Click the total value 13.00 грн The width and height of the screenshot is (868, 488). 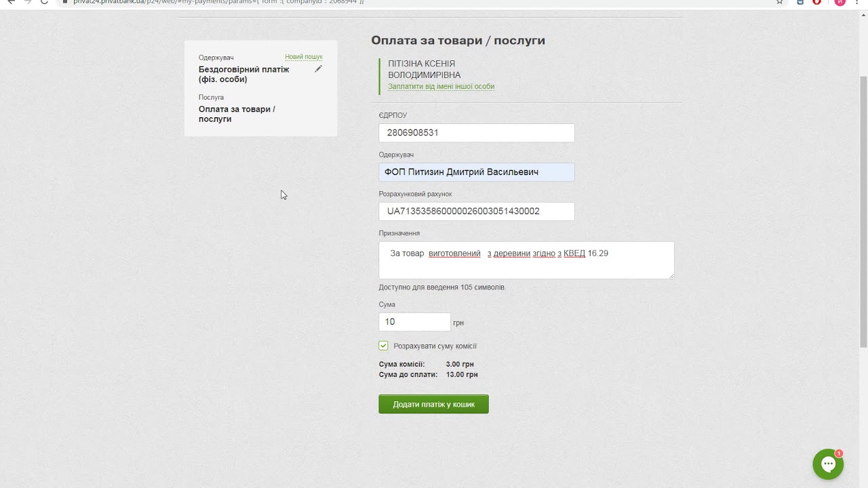pos(461,375)
